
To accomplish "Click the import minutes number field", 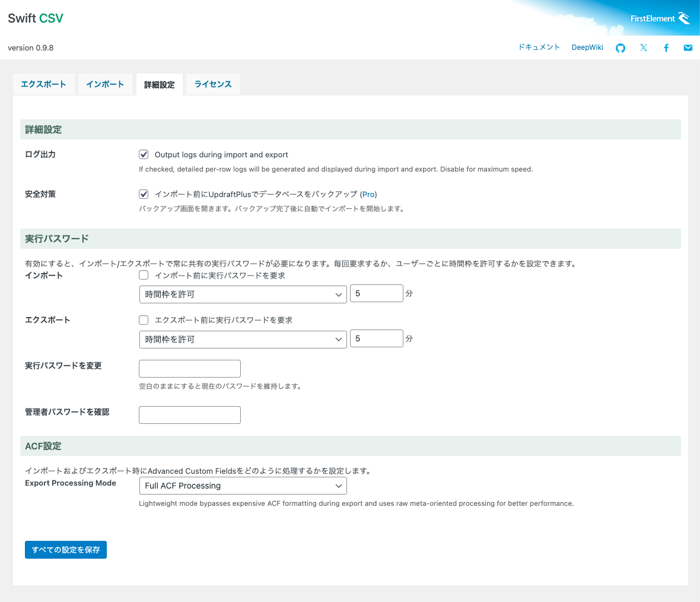I will [x=376, y=293].
